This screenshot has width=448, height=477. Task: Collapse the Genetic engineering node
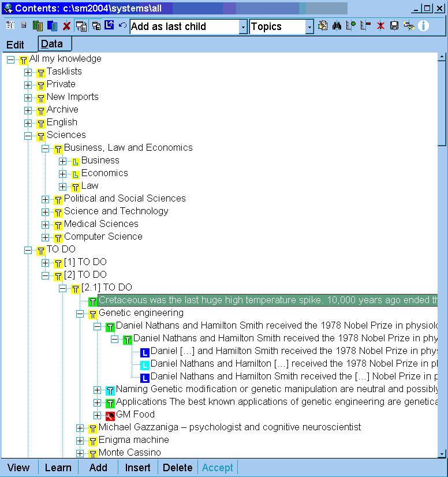(80, 314)
